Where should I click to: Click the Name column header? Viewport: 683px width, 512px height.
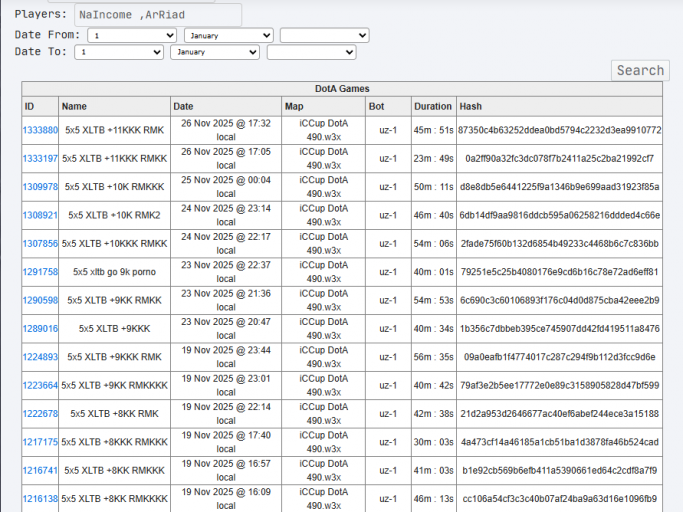114,106
